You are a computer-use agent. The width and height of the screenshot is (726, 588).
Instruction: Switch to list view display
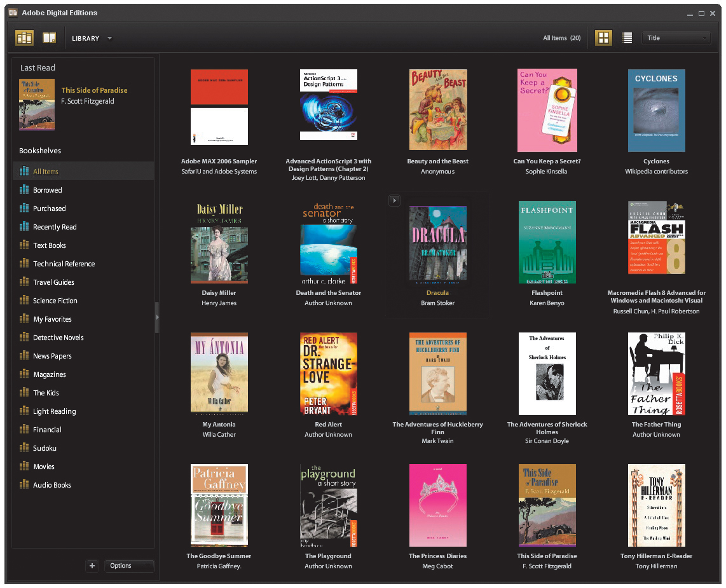coord(627,38)
